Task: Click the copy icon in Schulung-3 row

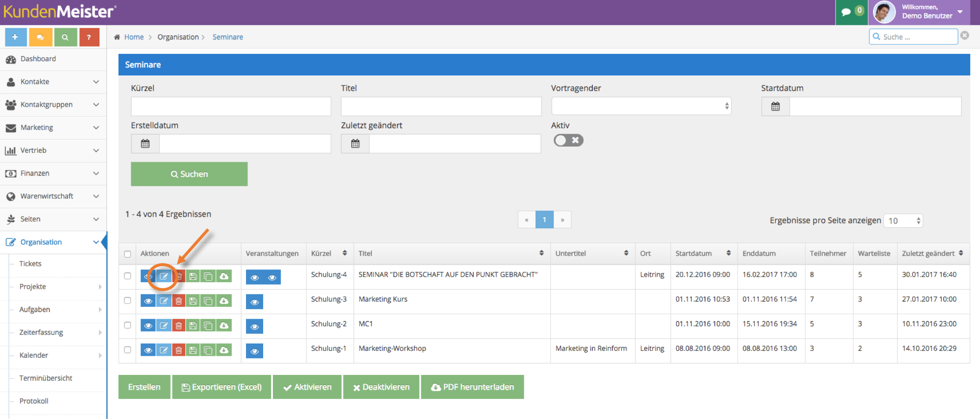Action: [x=208, y=301]
